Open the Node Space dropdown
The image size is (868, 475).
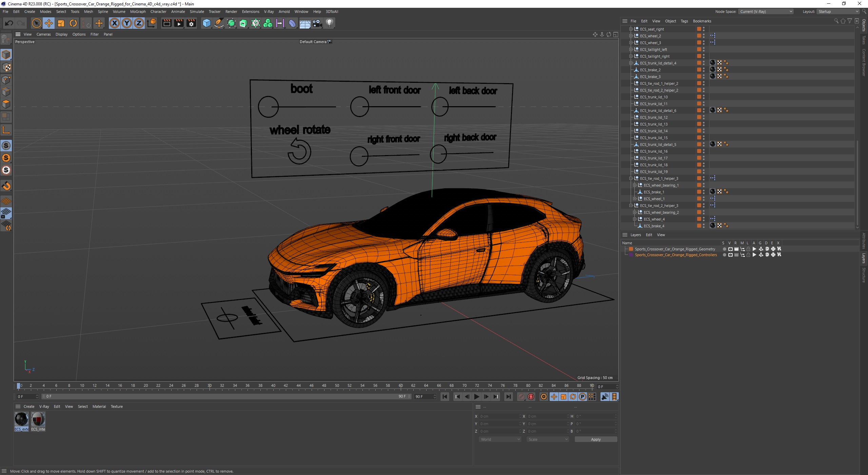[766, 12]
